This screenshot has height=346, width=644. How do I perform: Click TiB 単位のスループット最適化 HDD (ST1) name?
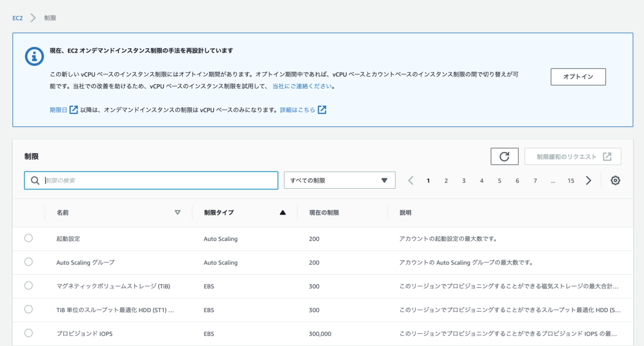(115, 310)
